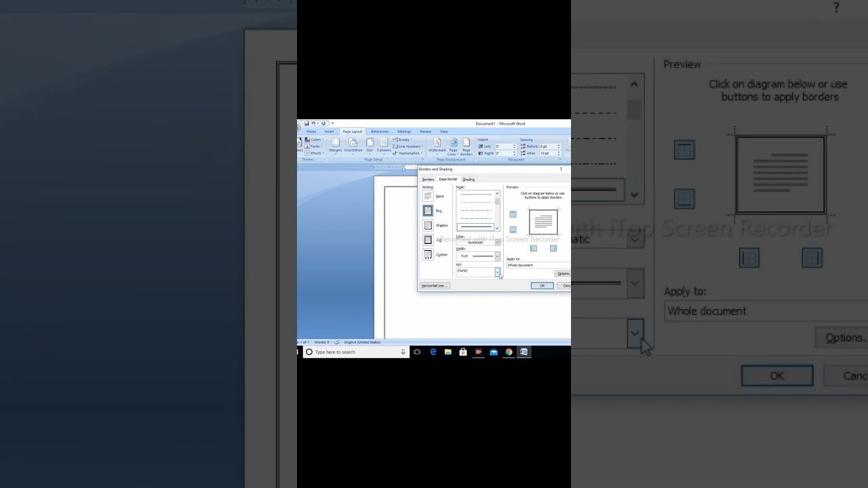Screen dimensions: 868x488
Task: Open Microsoft Edge from the taskbar
Action: click(433, 352)
